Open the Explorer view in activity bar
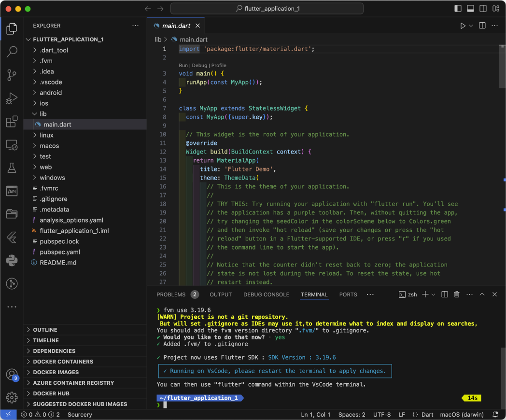 click(12, 28)
